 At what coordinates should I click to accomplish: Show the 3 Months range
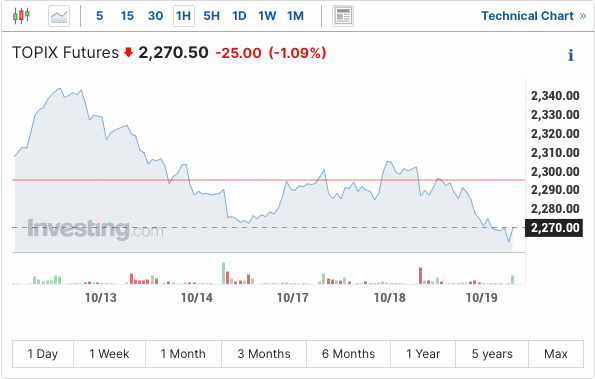tap(264, 354)
